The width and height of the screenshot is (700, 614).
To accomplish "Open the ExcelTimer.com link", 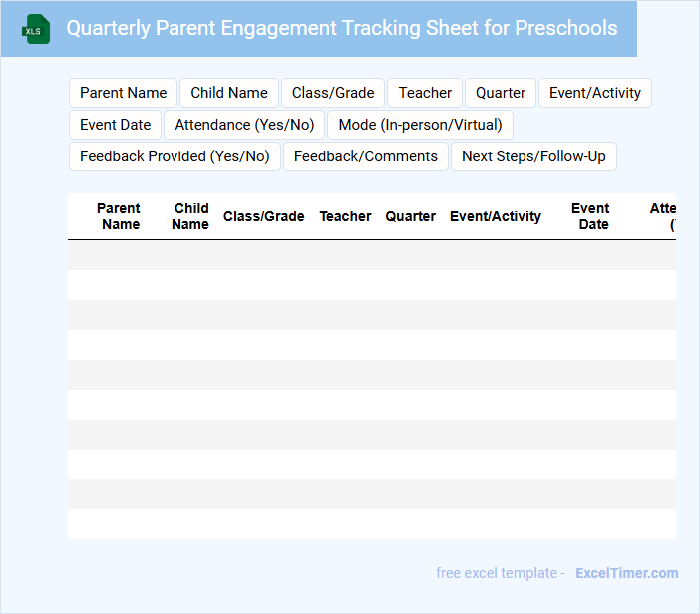I will pyautogui.click(x=626, y=573).
